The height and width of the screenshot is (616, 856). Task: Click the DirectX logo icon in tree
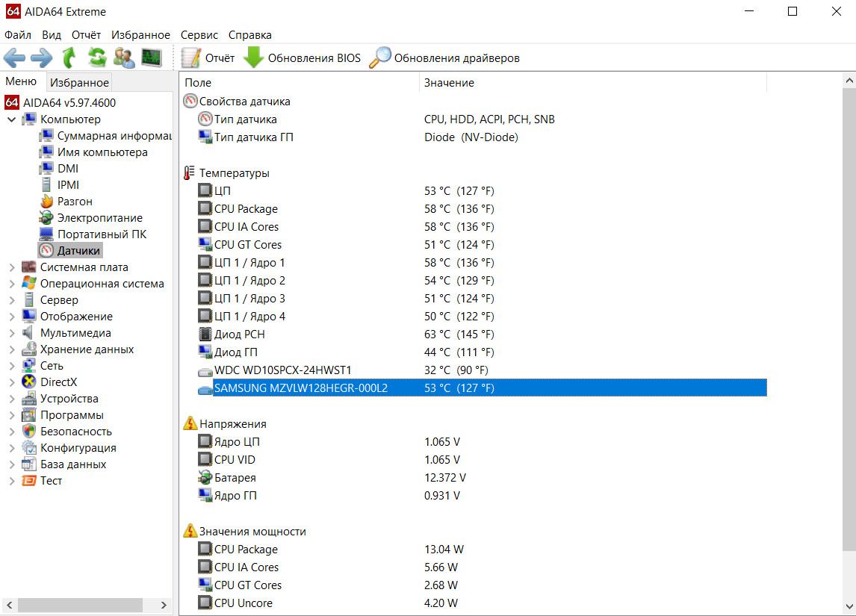pyautogui.click(x=29, y=382)
